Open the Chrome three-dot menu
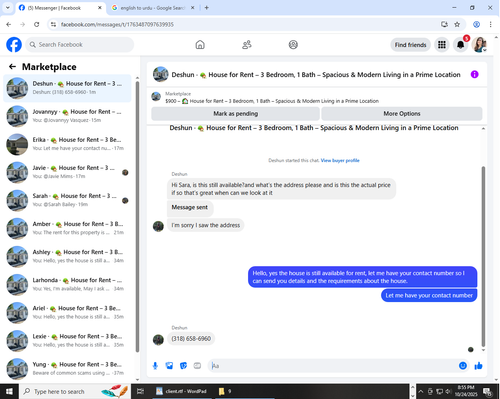 coord(490,24)
